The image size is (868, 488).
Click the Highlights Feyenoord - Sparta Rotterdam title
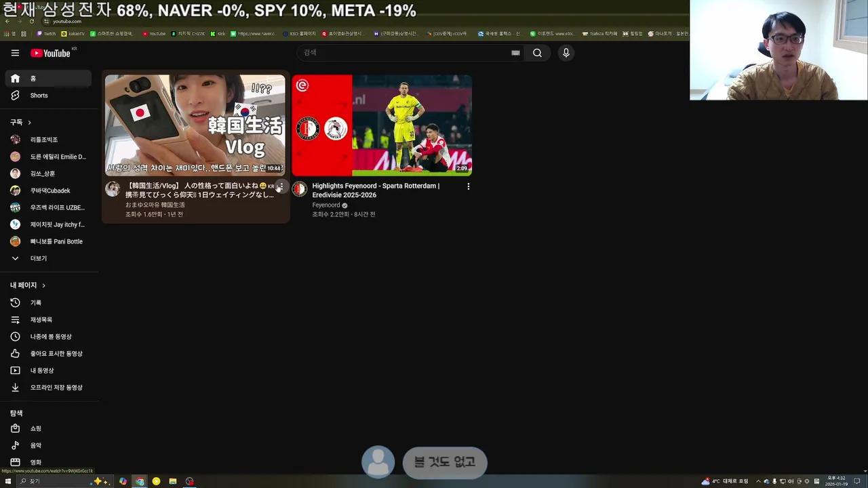coord(376,190)
